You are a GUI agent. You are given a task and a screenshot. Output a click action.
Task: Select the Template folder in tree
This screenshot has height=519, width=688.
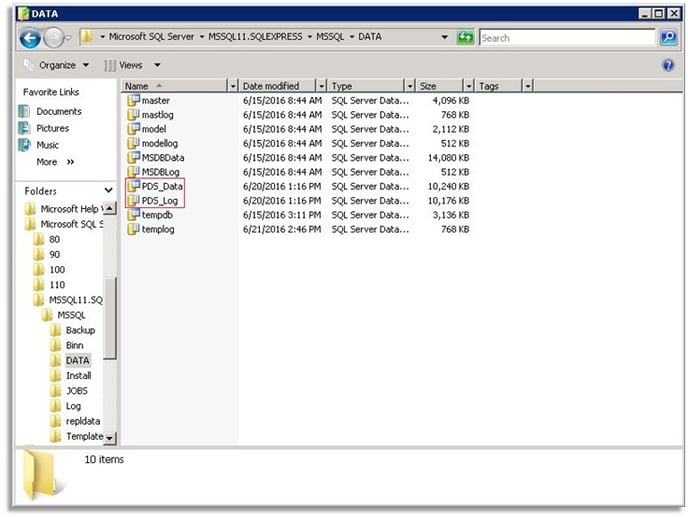click(84, 436)
